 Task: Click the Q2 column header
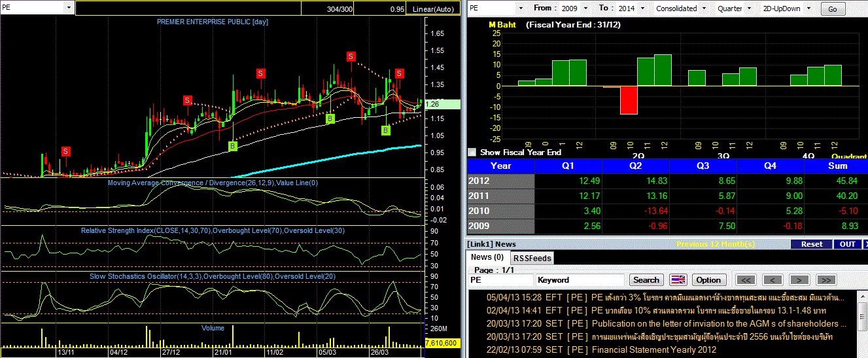636,166
